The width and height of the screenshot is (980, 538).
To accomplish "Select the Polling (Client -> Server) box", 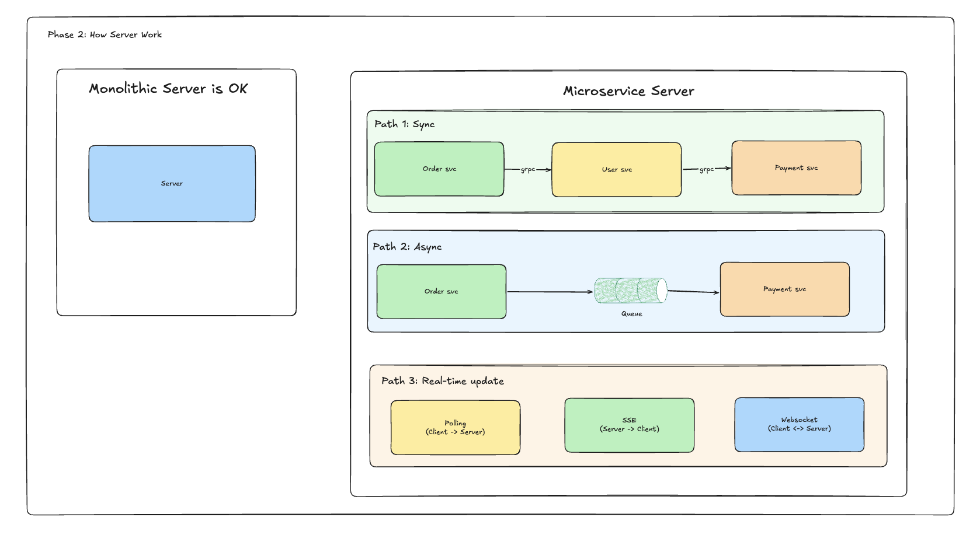I will pyautogui.click(x=456, y=428).
